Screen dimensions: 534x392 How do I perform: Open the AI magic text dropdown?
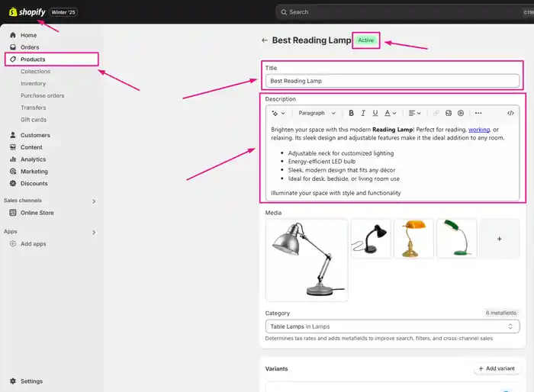[x=278, y=113]
